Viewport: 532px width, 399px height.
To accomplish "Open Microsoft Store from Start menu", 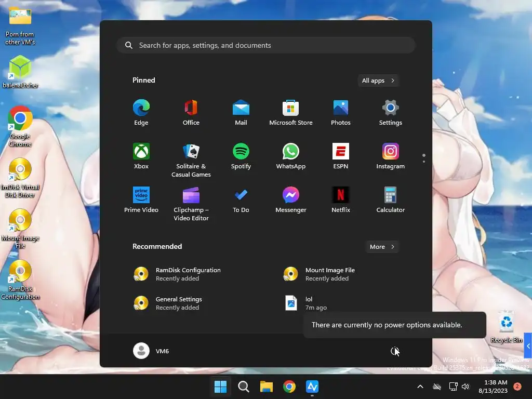I will pos(291,113).
